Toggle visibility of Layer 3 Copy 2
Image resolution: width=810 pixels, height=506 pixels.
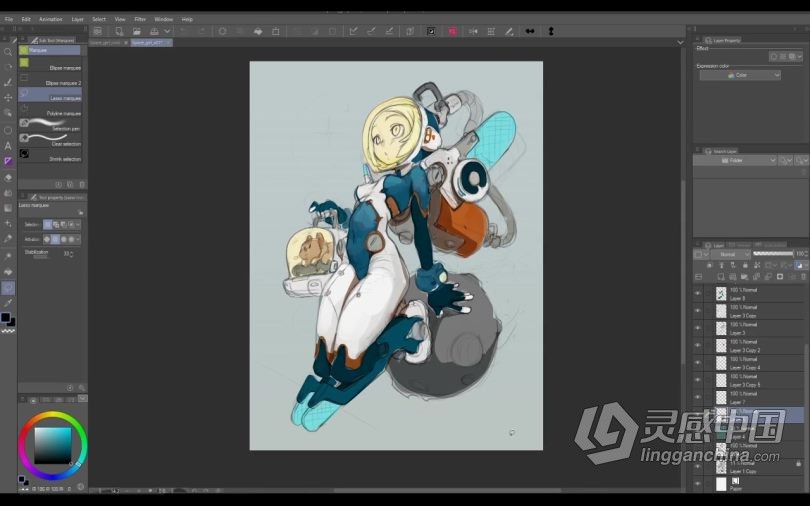[697, 345]
